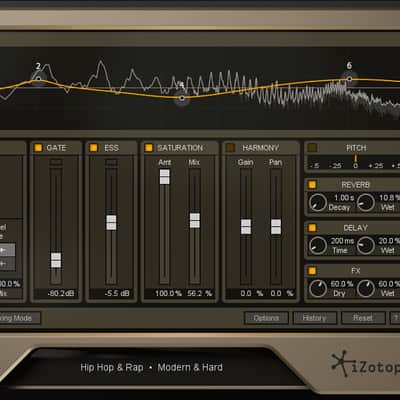This screenshot has height=400, width=400.
Task: Click the Reverb Wet knob
Action: click(x=366, y=202)
